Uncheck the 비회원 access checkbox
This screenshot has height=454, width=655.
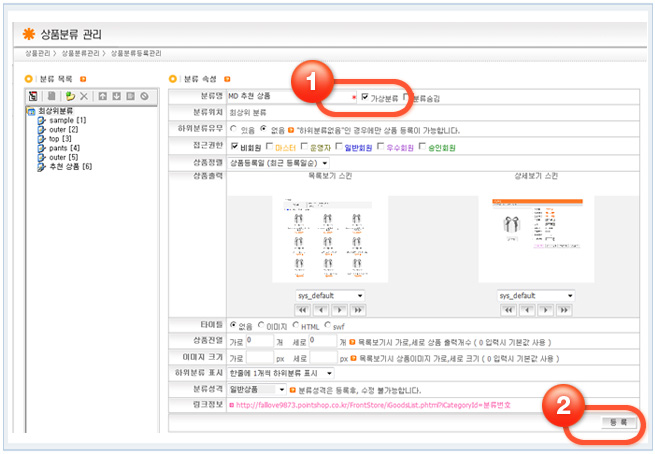[x=234, y=146]
